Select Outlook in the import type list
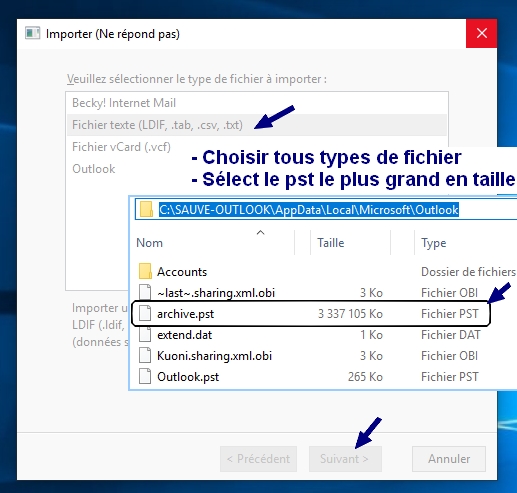The height and width of the screenshot is (493, 517). pos(94,169)
